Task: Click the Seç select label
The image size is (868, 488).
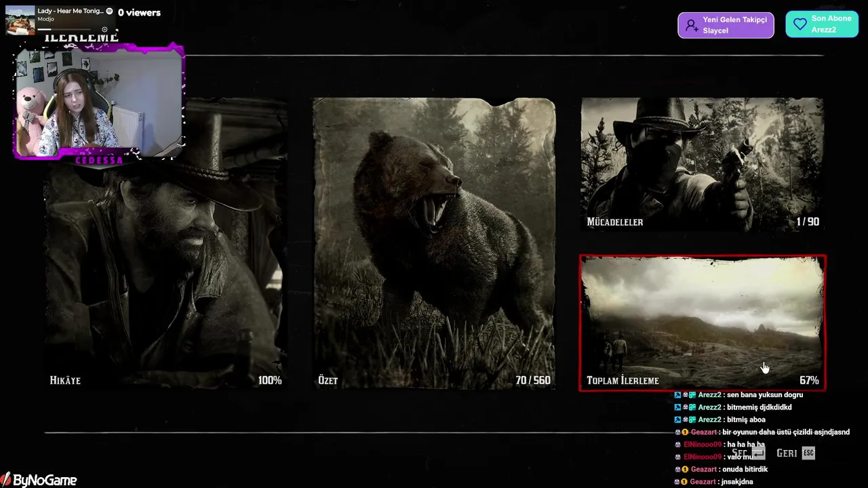Action: 740,453
